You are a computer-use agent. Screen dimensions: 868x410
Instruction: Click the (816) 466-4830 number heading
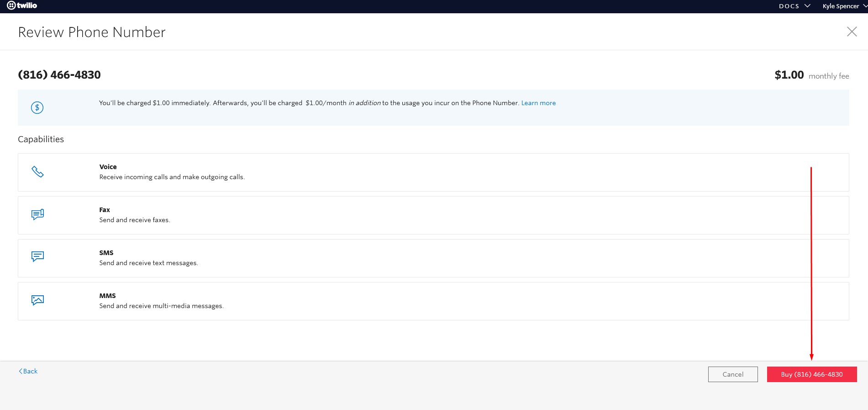click(59, 75)
